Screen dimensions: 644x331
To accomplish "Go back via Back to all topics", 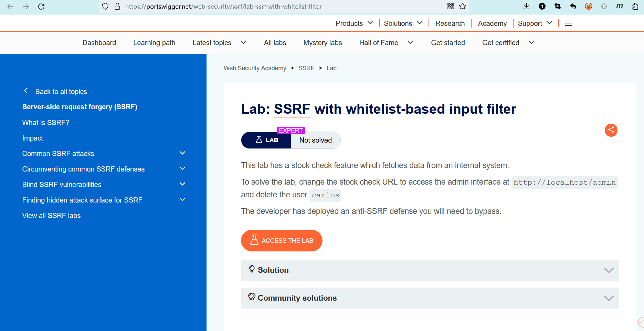I will (x=61, y=92).
